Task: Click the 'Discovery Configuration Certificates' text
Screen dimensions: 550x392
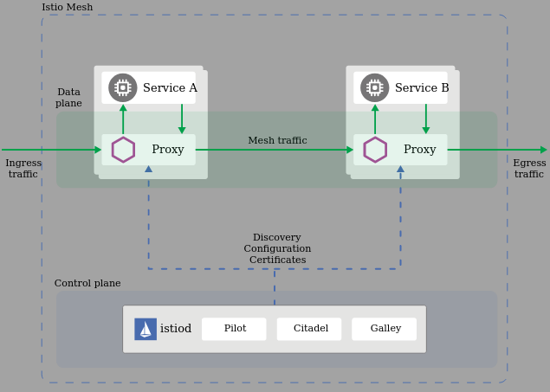Action: pos(277,249)
